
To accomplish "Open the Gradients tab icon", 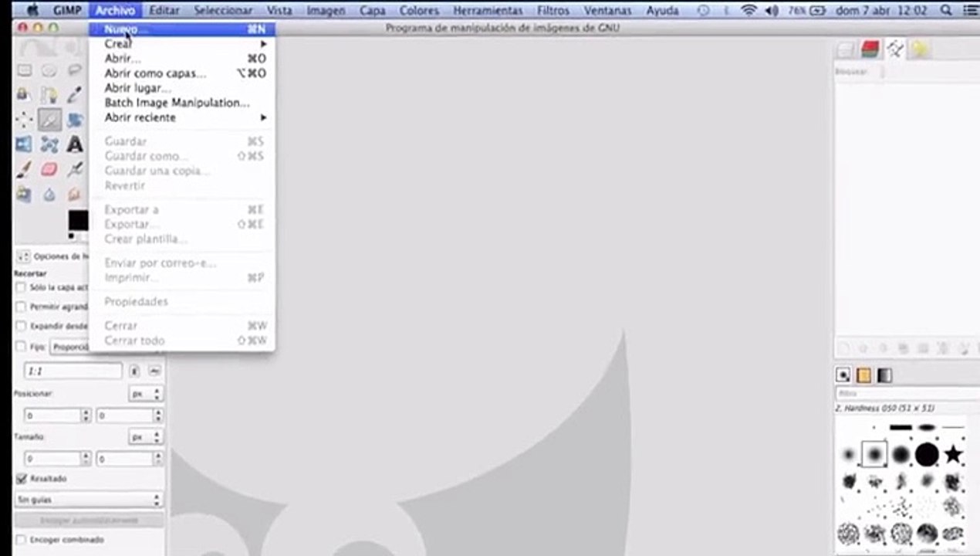I will (885, 375).
